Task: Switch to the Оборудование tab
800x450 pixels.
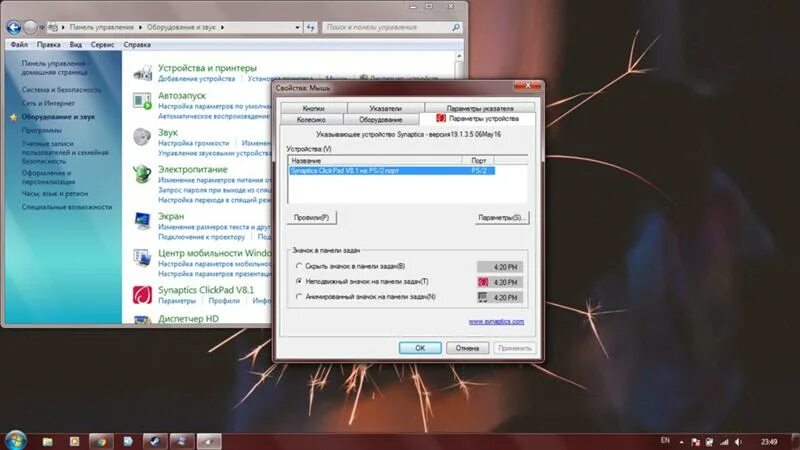Action: 381,119
